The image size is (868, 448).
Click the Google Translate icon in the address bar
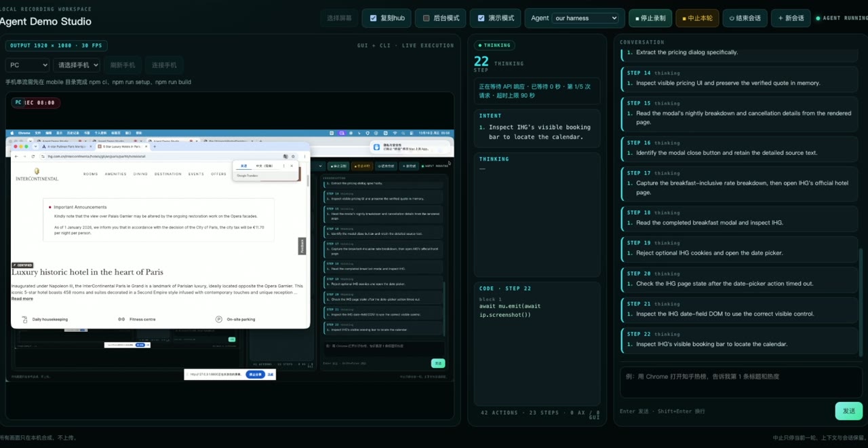tap(285, 156)
